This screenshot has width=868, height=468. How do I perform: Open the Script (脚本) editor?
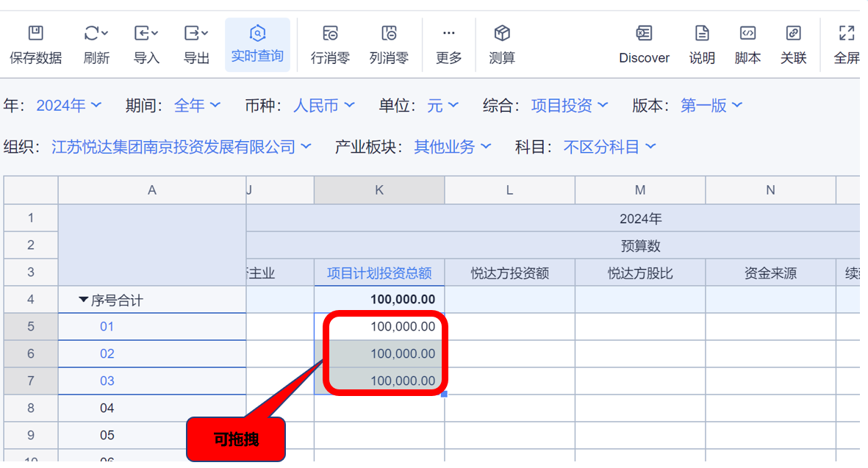pos(747,34)
